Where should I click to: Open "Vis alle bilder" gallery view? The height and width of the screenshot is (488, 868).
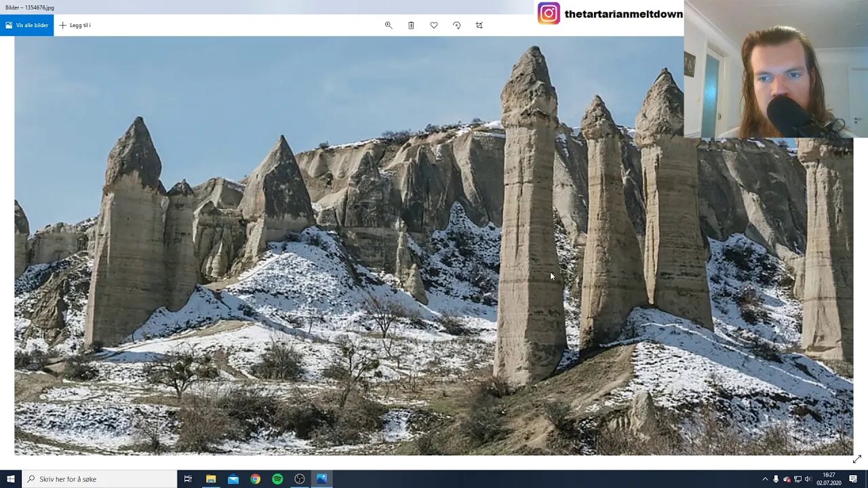point(27,25)
